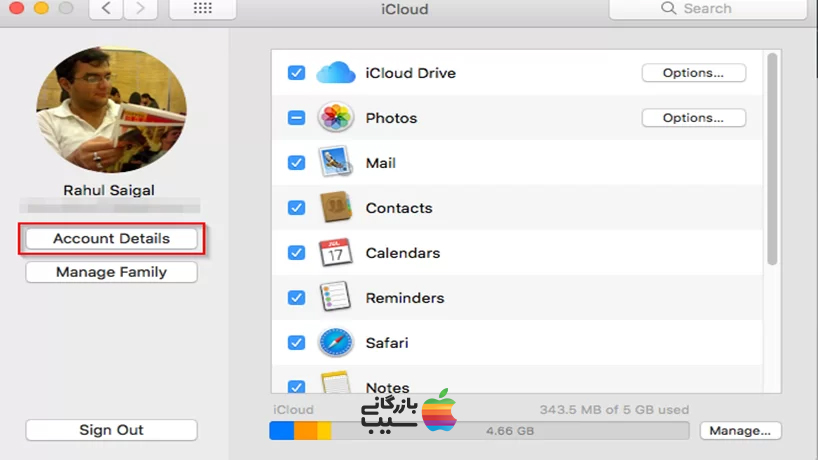This screenshot has height=460, width=818.
Task: Click the services list scrollbar
Action: tap(772, 159)
